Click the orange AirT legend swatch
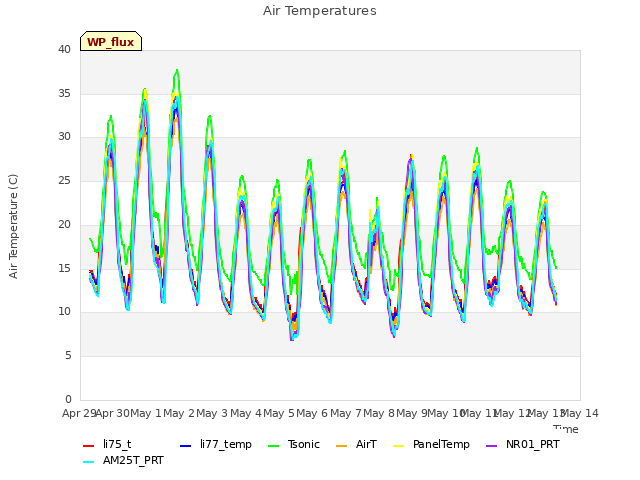Viewport: 640px width, 480px height. pyautogui.click(x=341, y=446)
